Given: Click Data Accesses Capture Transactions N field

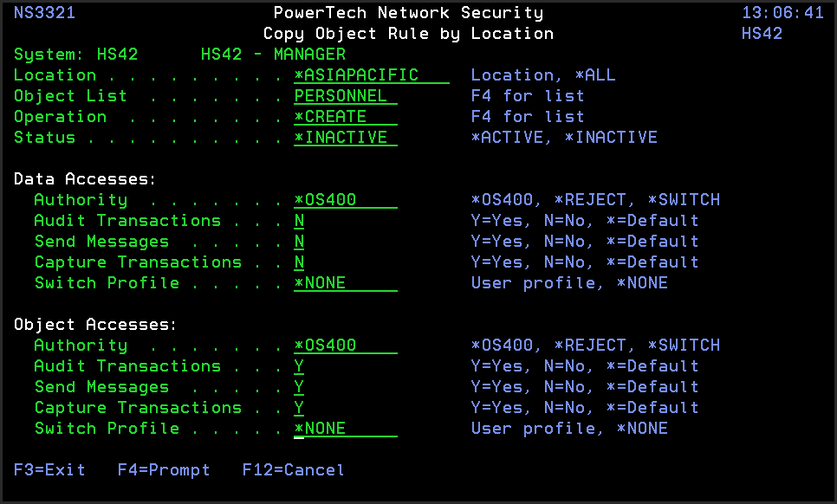Looking at the screenshot, I should click(x=300, y=262).
